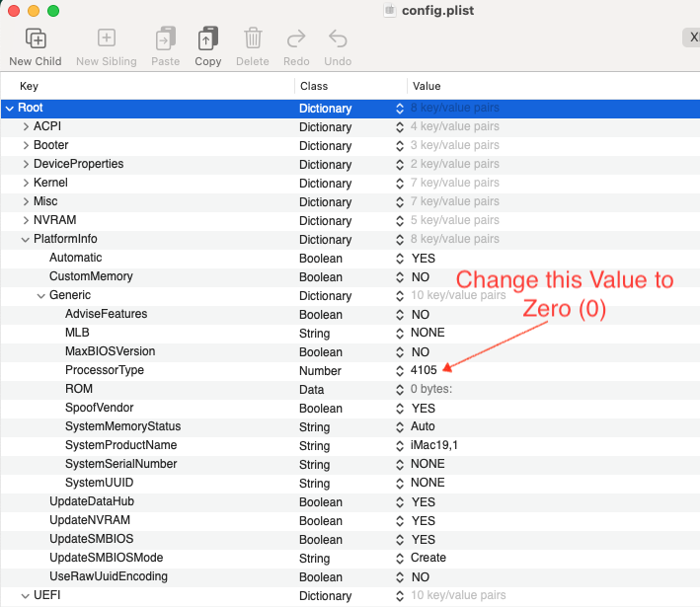700x607 pixels.
Task: Expand the ACPI dictionary entry
Action: tap(26, 126)
